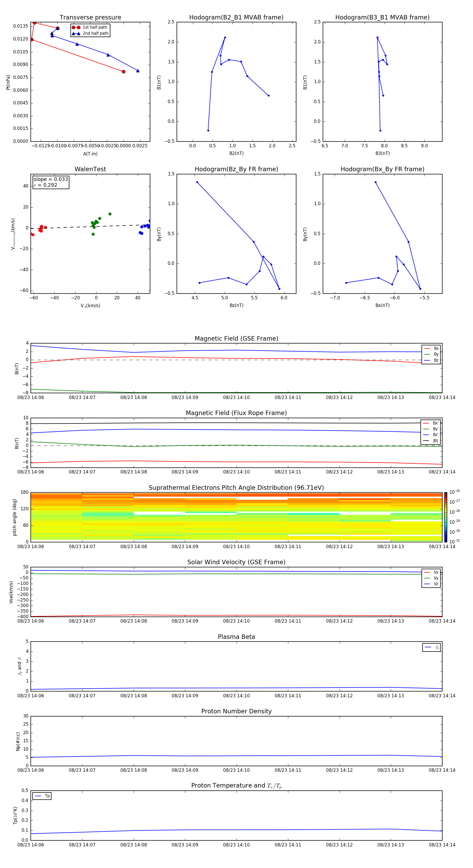Screen dimensions: 473x868
Task: Select the "1st half path" legend entry
Action: 90,27
